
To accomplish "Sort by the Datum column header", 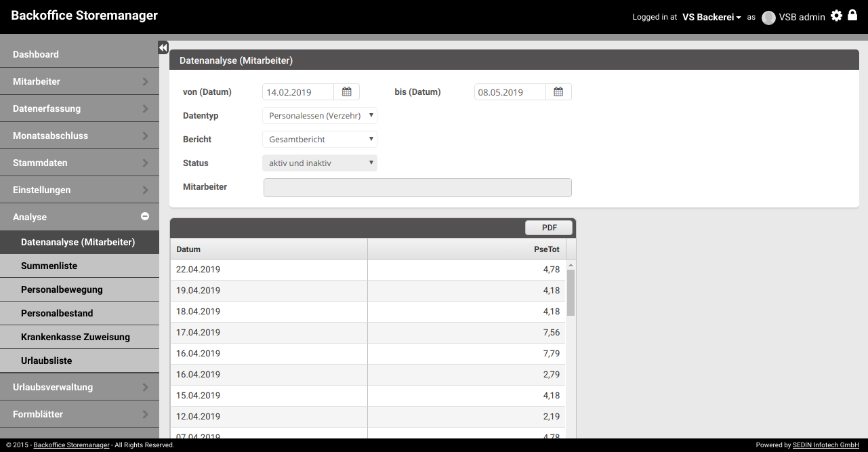I will pos(269,249).
